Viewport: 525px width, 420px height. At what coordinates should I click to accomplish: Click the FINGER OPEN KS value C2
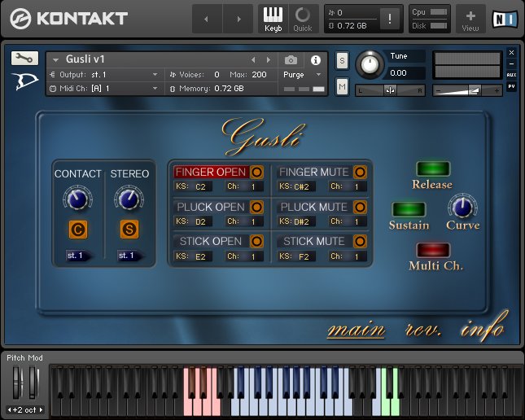point(200,187)
